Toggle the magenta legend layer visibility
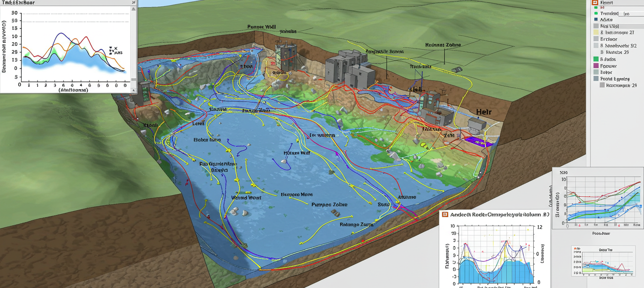This screenshot has height=288, width=644. [x=596, y=66]
